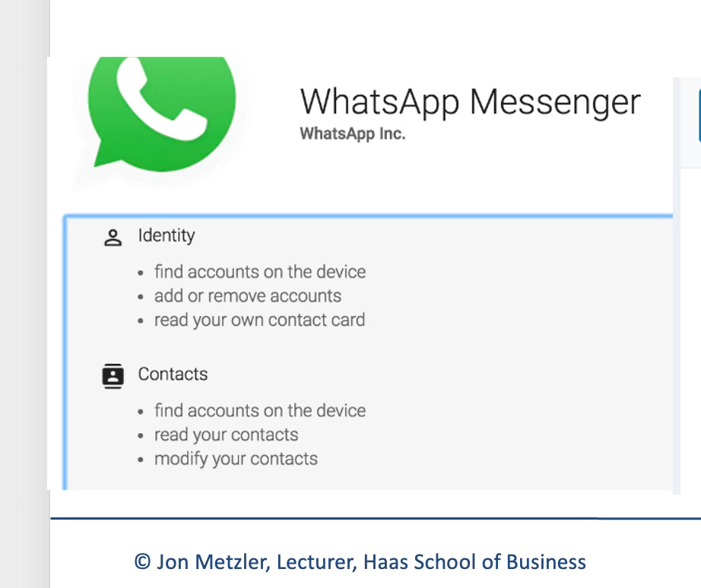The image size is (701, 588).
Task: Click 'find accounts on the device' under Identity
Action: point(260,272)
